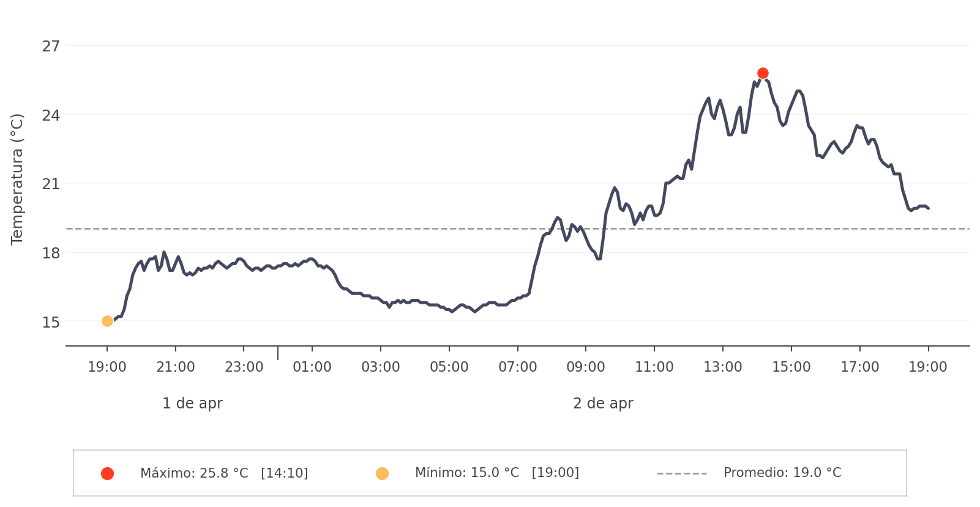Click the 13:00 time axis label
This screenshot has height=507, width=980.
coord(723,367)
